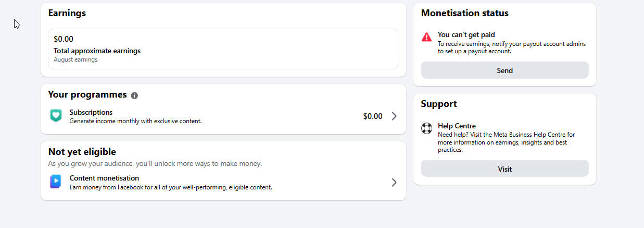
Task: Select the Total approximate earnings card
Action: (x=223, y=49)
